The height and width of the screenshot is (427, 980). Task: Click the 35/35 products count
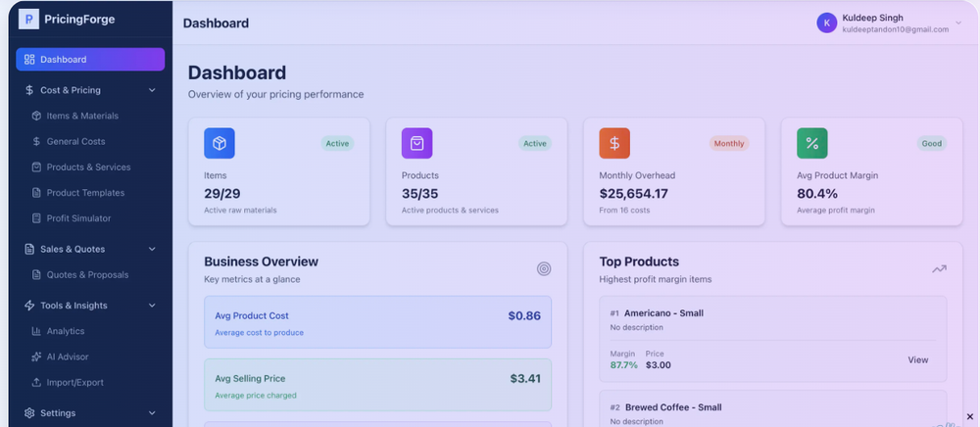click(420, 194)
